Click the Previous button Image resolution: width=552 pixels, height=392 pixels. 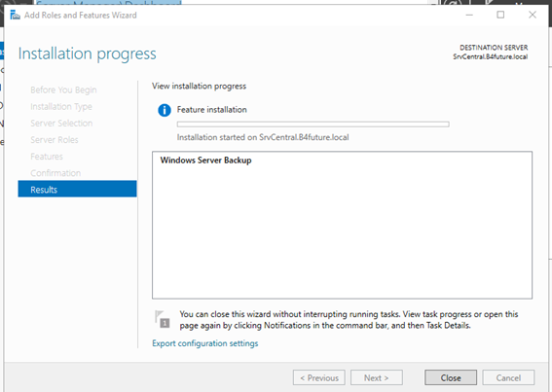[319, 377]
